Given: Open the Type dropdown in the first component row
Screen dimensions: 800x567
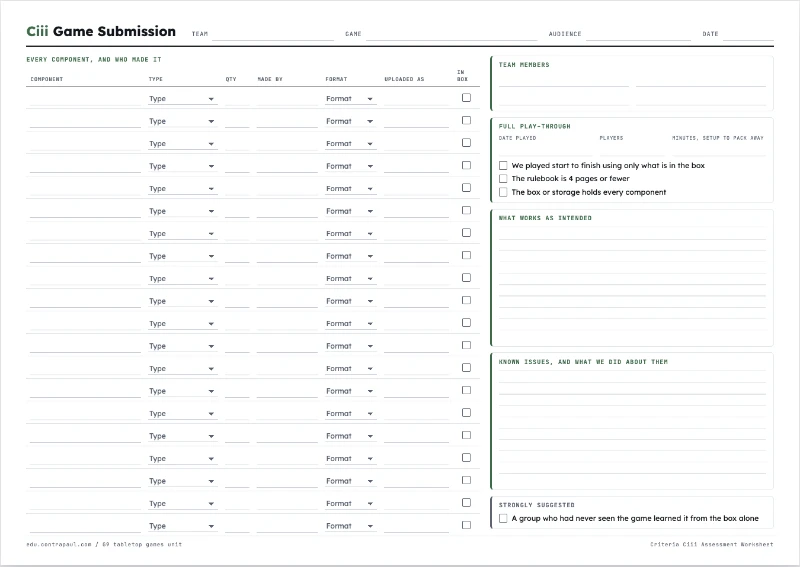Looking at the screenshot, I should (183, 99).
